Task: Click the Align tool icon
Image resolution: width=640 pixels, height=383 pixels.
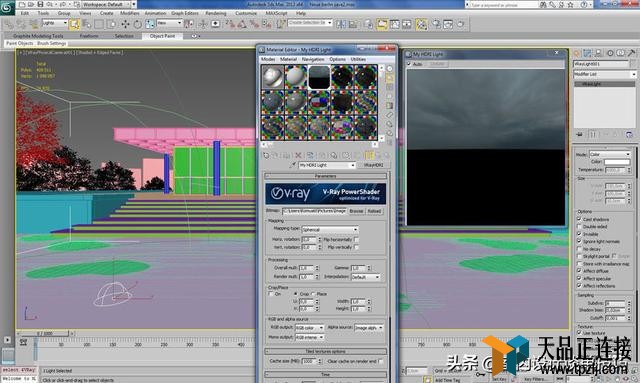Action: pyautogui.click(x=353, y=24)
